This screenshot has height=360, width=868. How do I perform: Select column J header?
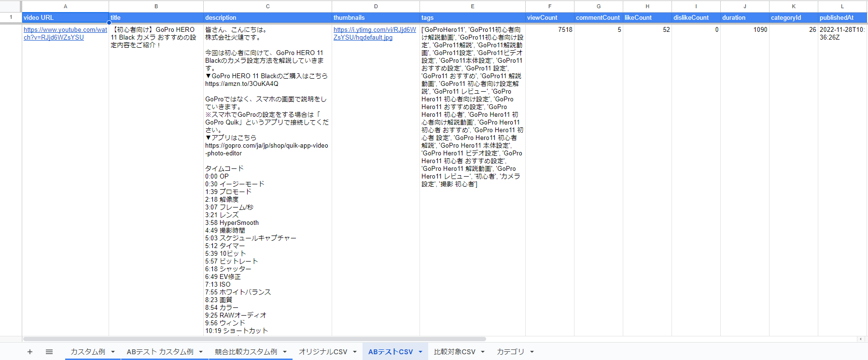click(745, 6)
